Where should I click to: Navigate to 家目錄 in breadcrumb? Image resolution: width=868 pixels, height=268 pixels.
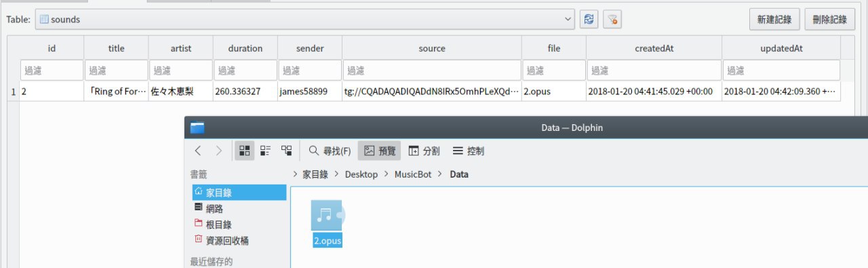(315, 174)
